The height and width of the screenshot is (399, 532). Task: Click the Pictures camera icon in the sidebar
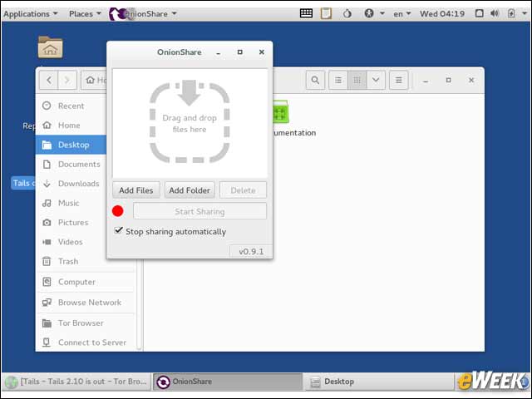click(47, 223)
